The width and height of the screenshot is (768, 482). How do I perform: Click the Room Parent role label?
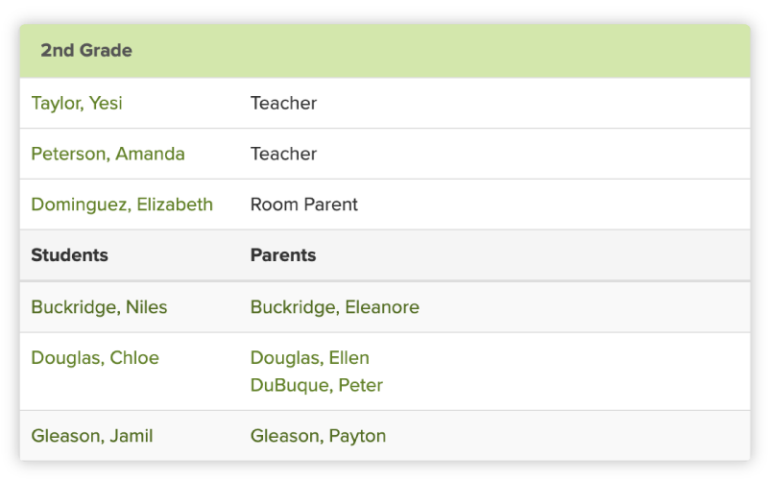[x=303, y=205]
